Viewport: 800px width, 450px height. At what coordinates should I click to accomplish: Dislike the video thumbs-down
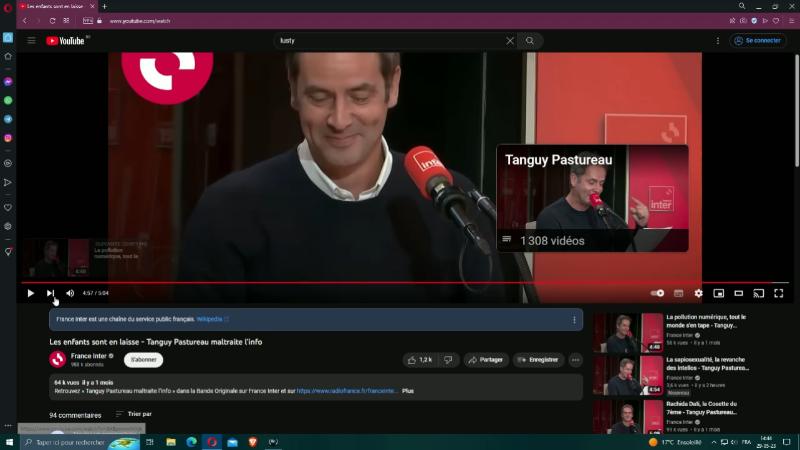(448, 360)
